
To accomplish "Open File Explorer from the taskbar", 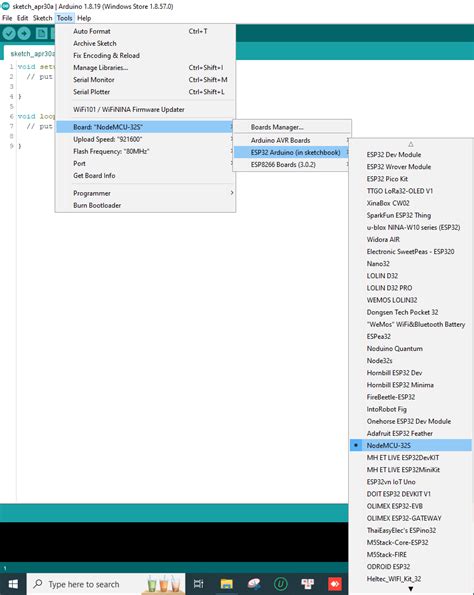I will point(227,584).
